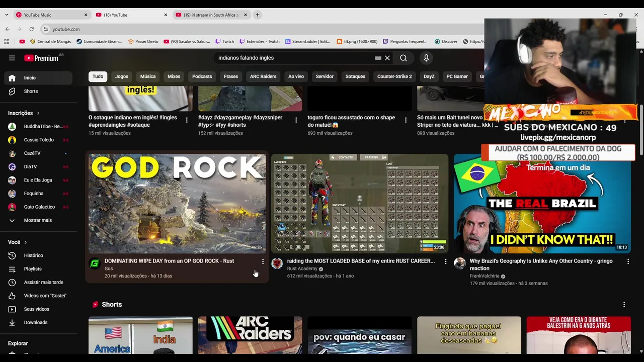Open a new browser tab

pos(258,15)
